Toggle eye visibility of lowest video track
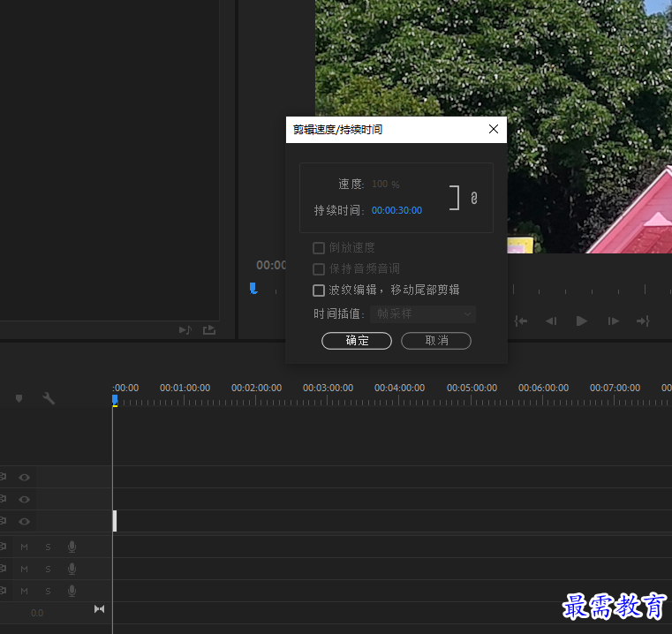 click(25, 521)
